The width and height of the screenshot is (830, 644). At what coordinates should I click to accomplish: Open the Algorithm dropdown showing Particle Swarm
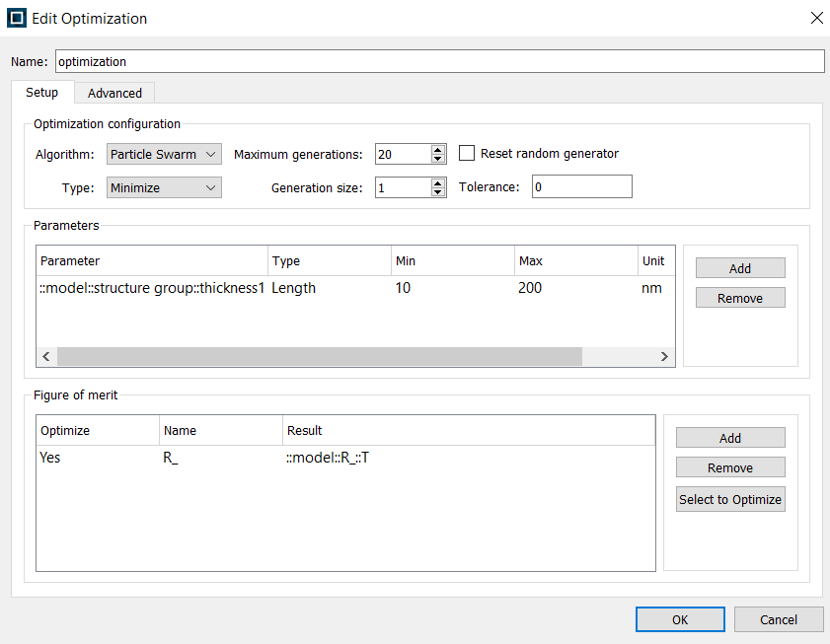pyautogui.click(x=164, y=154)
